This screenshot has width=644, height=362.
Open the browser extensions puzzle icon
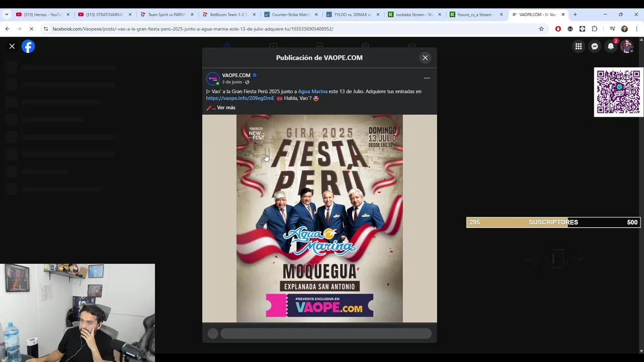pos(595,29)
